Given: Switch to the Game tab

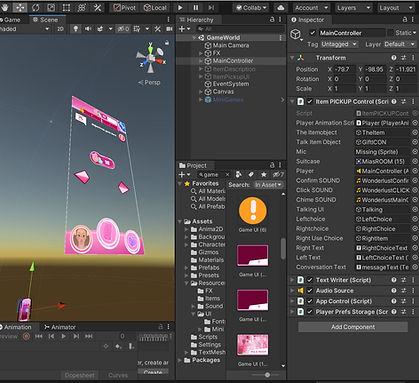Looking at the screenshot, I should point(11,20).
